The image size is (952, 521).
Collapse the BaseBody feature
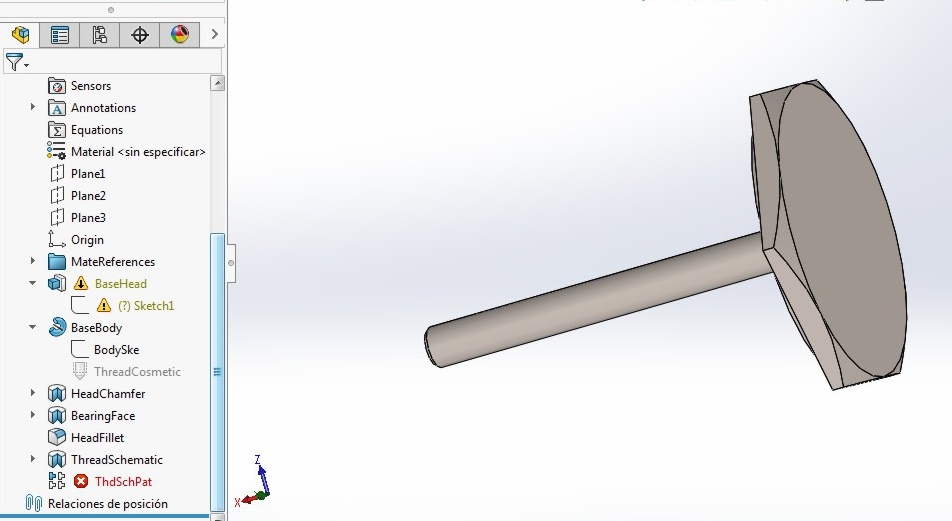click(33, 327)
